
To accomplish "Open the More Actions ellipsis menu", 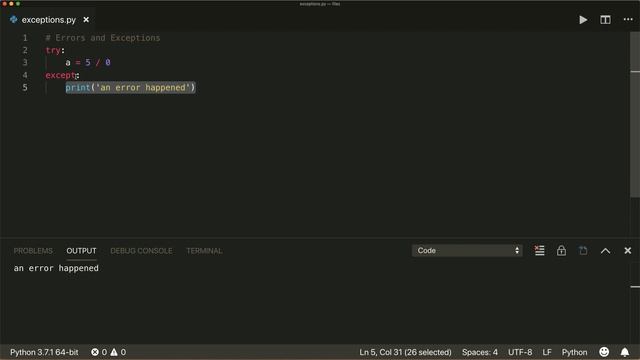I will 628,20.
